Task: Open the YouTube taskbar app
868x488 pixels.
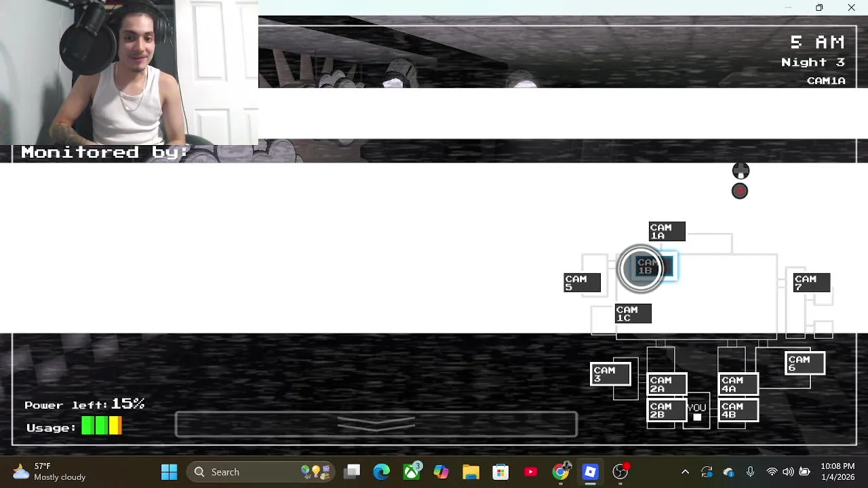Action: 531,472
